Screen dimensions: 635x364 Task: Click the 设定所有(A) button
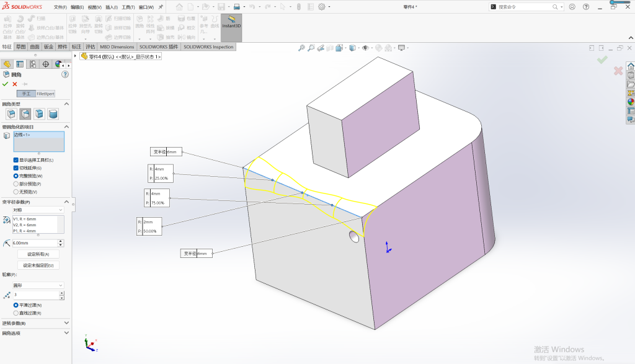tap(38, 254)
